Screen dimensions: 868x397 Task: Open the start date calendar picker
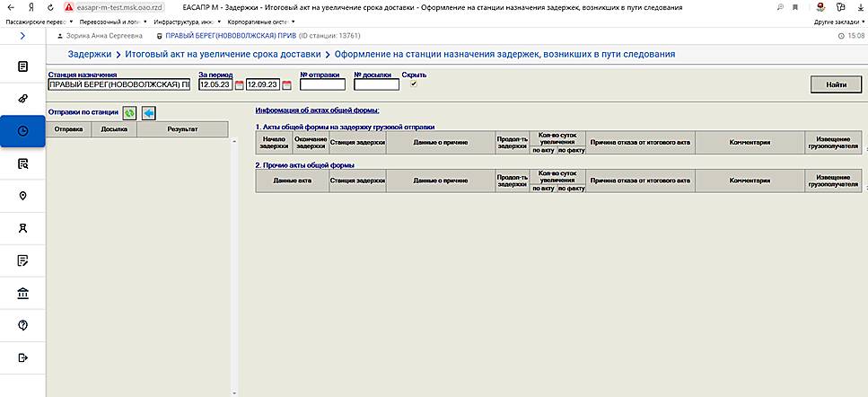[x=240, y=85]
